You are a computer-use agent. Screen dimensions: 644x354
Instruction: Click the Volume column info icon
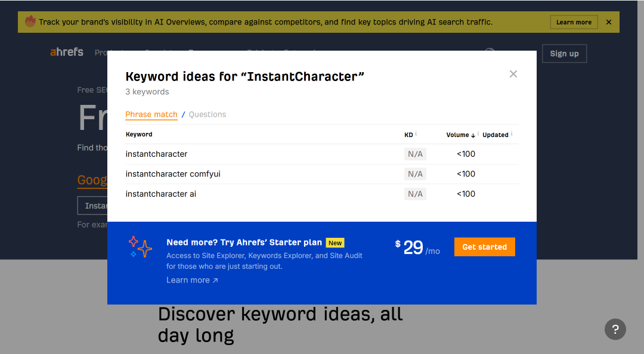(x=478, y=133)
